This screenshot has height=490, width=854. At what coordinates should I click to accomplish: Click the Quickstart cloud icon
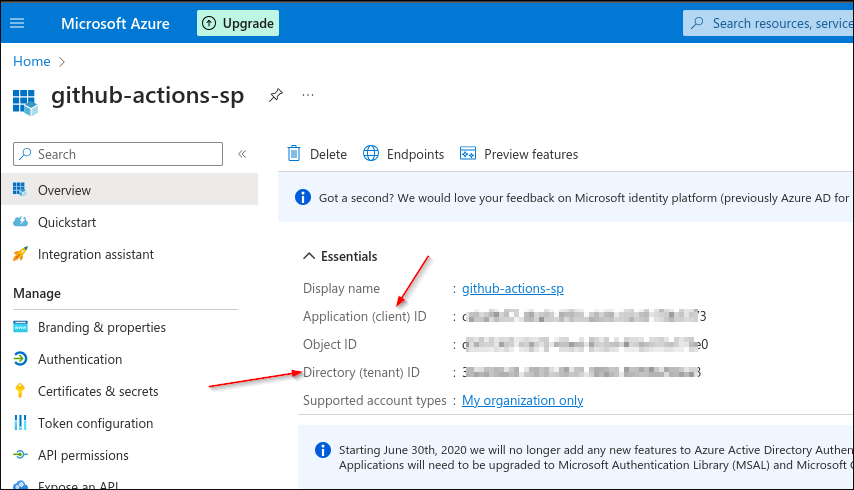coord(20,222)
